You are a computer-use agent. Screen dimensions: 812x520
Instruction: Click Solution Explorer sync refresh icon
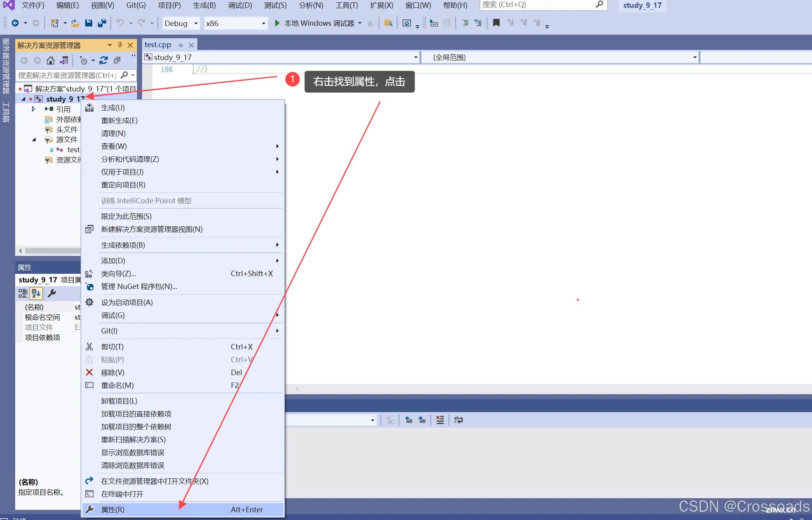(104, 60)
